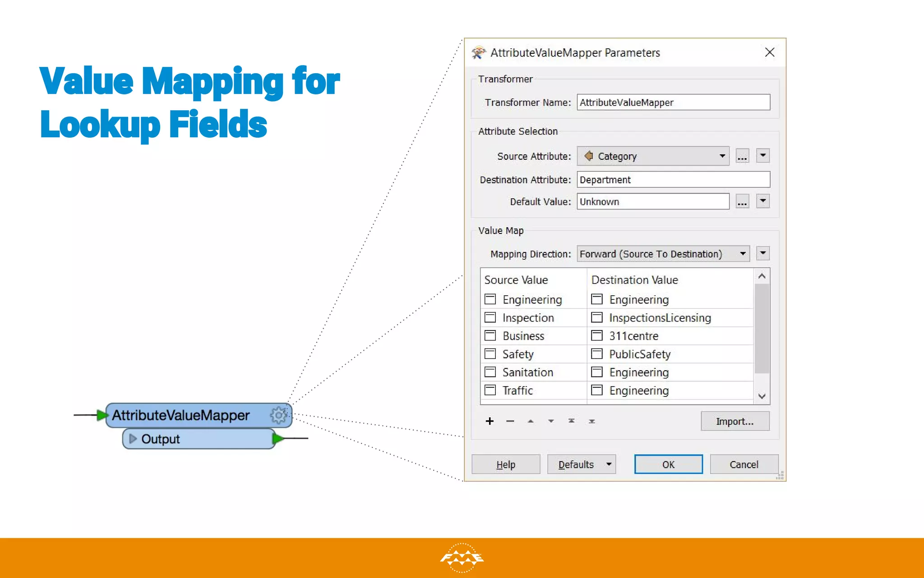Move the selected row to the top

571,421
